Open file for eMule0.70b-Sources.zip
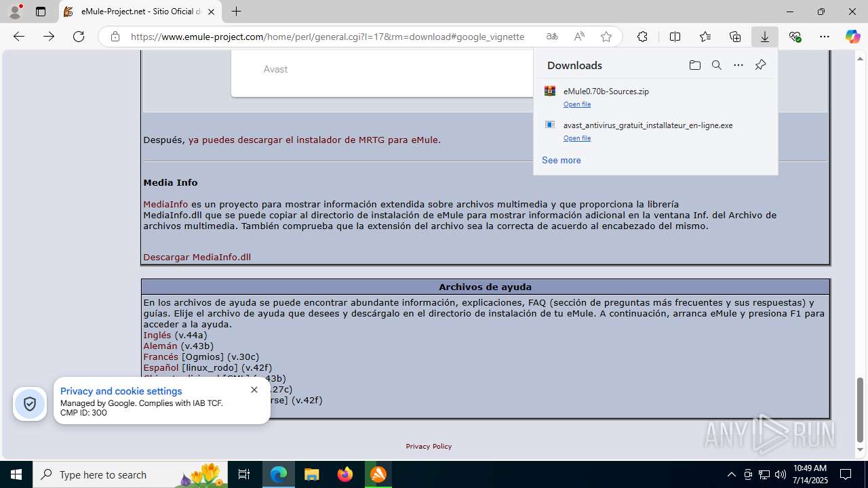 click(577, 104)
